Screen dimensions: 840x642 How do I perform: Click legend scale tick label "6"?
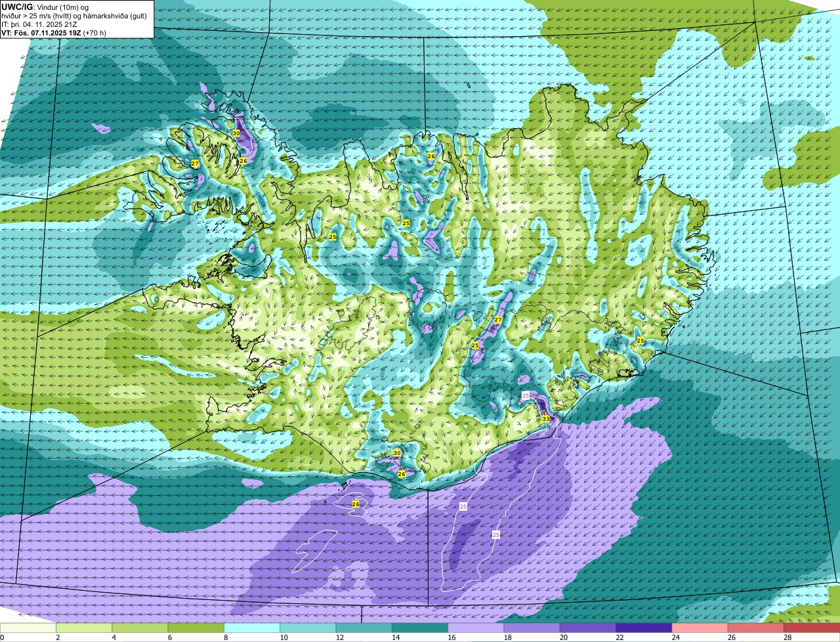click(170, 637)
